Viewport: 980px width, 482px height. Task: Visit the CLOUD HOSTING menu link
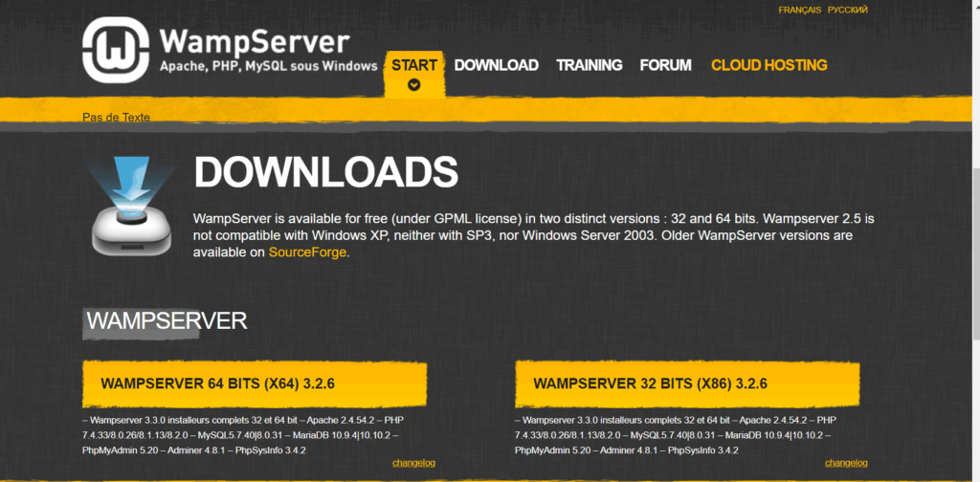click(769, 65)
